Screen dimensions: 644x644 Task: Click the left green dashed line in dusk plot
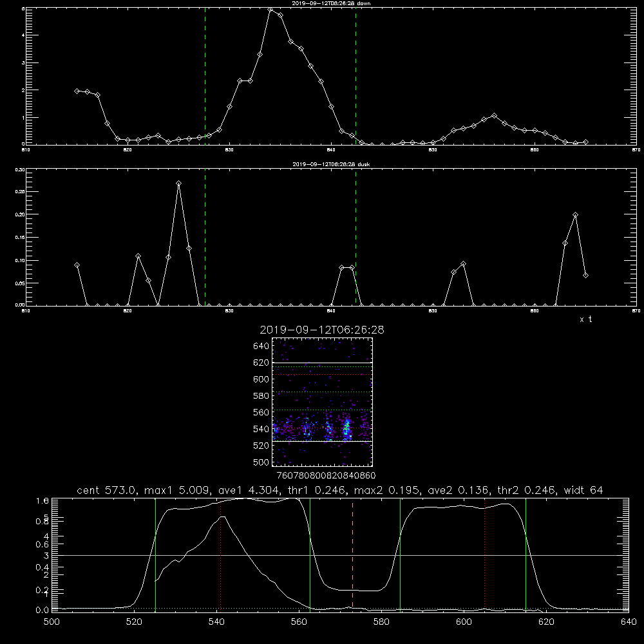coord(205,237)
